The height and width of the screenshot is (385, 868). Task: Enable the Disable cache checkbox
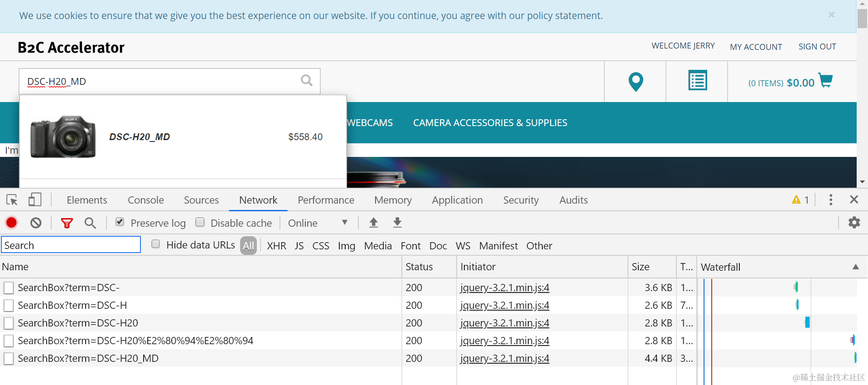pyautogui.click(x=200, y=222)
